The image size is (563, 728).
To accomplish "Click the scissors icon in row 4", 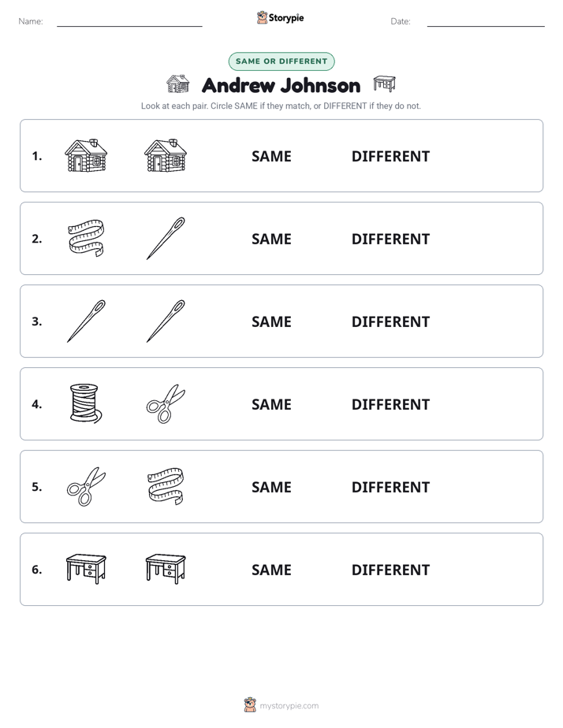I will click(x=166, y=403).
